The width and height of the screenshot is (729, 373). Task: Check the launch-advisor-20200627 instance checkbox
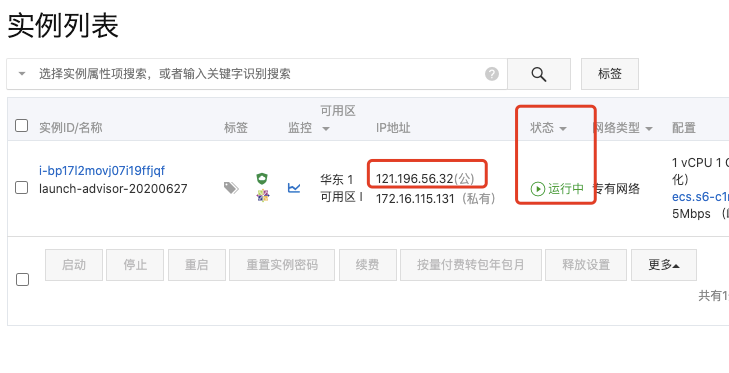[21, 187]
